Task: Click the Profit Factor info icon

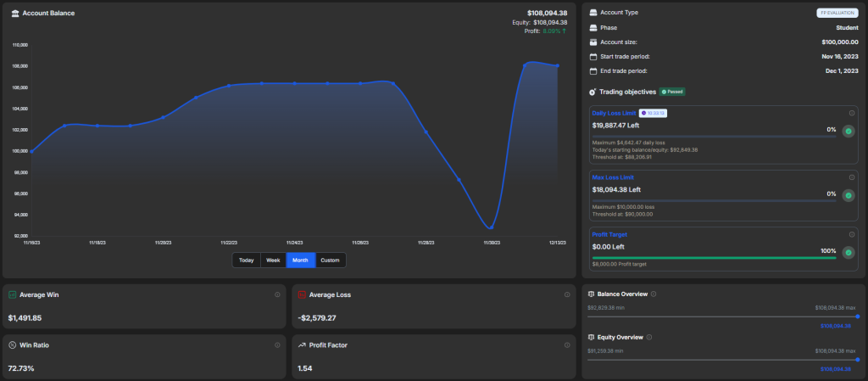Action: coord(567,345)
